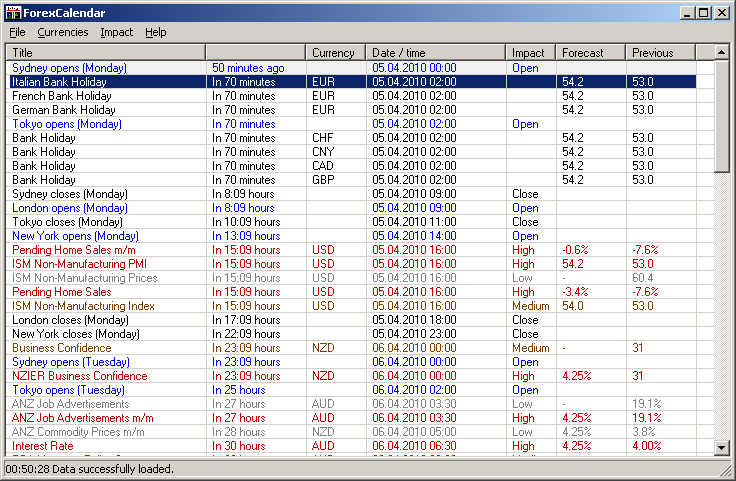Click the 3.8% previous value
This screenshot has height=481, width=736.
pyautogui.click(x=644, y=432)
